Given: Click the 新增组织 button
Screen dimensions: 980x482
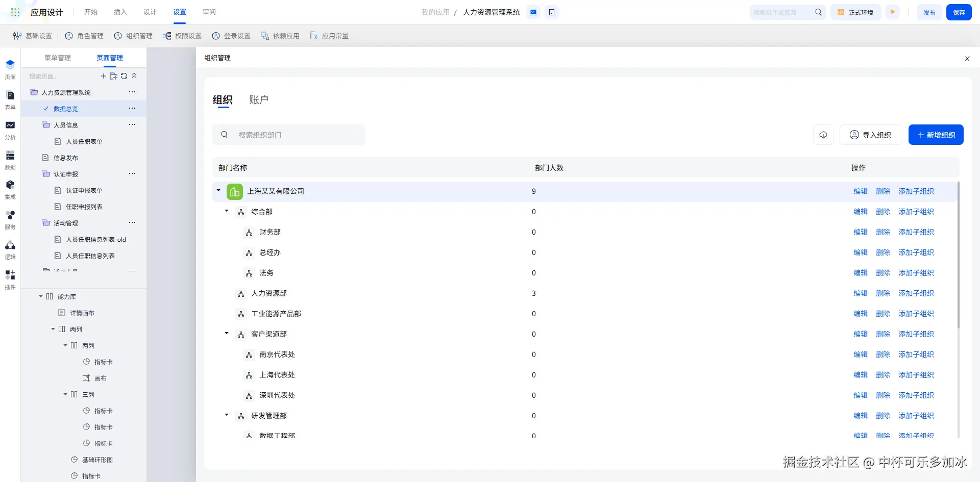Looking at the screenshot, I should coord(936,135).
